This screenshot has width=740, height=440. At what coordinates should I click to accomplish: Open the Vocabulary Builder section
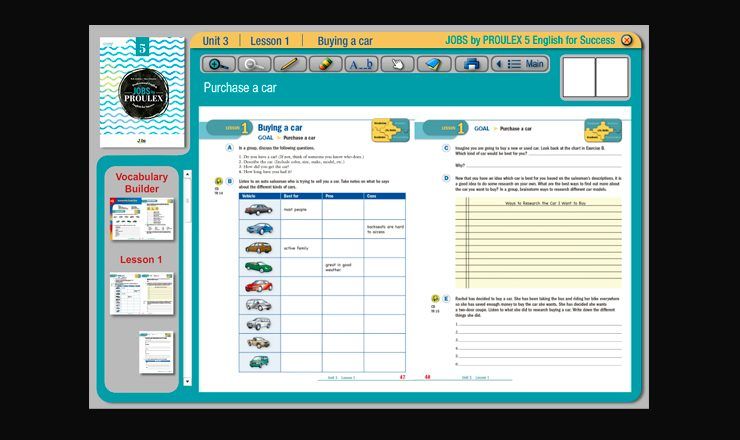142,182
